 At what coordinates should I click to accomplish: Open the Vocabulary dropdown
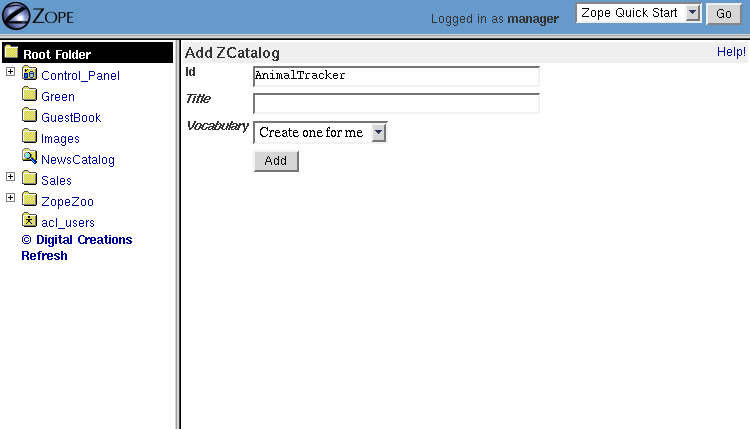pos(320,133)
